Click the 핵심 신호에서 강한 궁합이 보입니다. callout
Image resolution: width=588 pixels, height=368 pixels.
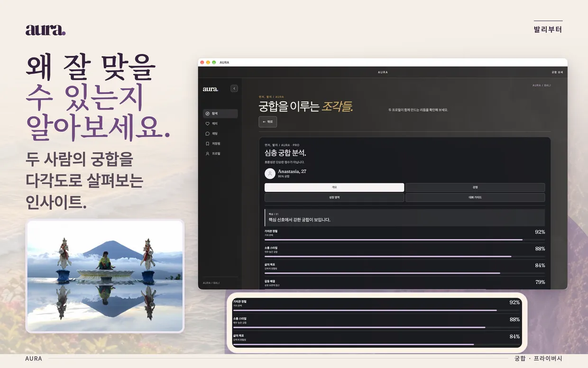[404, 217]
